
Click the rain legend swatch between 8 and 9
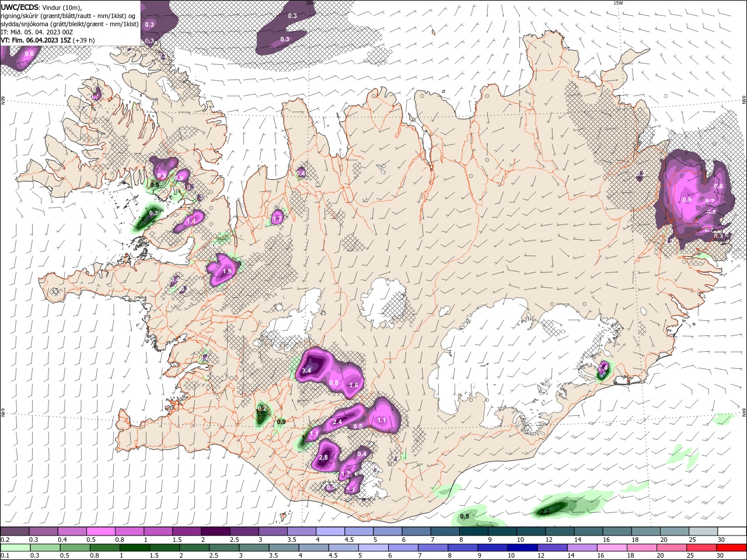(x=462, y=548)
